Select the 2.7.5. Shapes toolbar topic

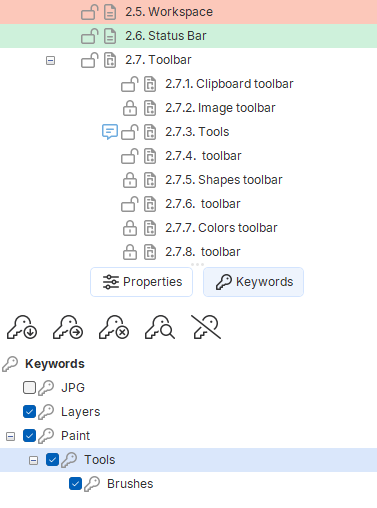[x=224, y=180]
